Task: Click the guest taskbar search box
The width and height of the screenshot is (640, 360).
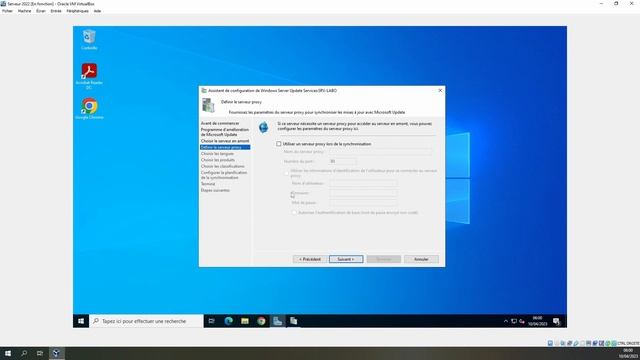Action: pyautogui.click(x=146, y=321)
